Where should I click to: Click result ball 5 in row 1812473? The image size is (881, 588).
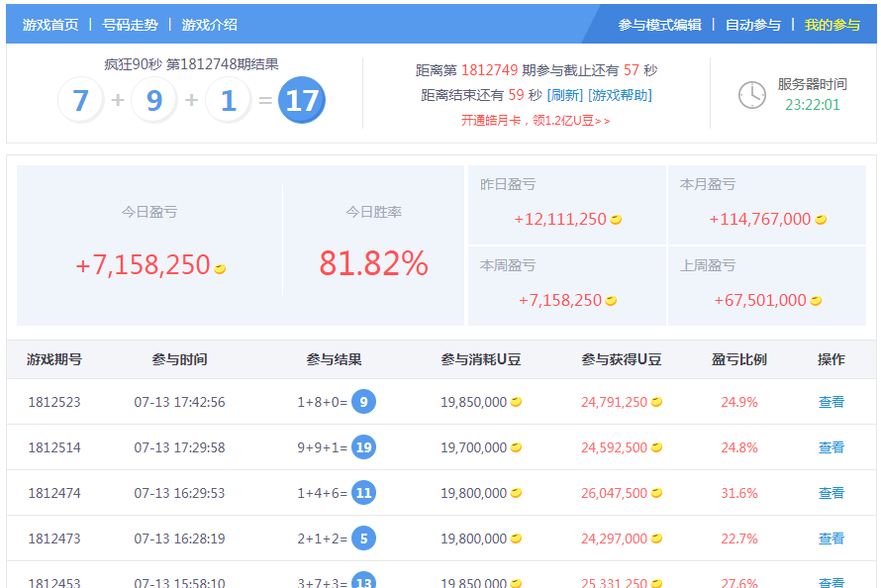(x=363, y=539)
